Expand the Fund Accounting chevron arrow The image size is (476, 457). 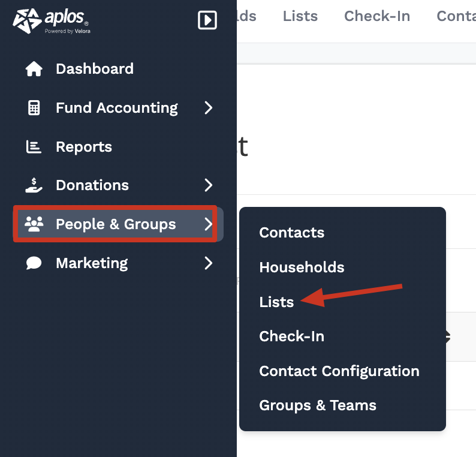pos(208,108)
